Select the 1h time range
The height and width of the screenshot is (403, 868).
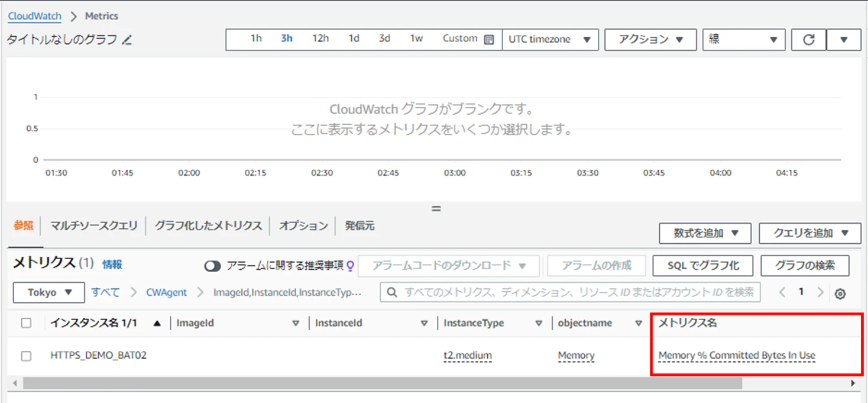(x=256, y=38)
